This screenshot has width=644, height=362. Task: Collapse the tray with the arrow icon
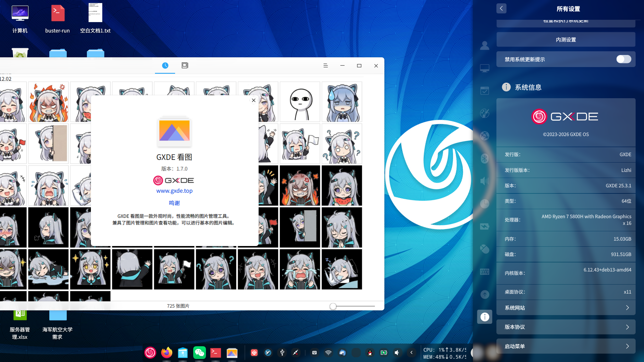pos(411,353)
